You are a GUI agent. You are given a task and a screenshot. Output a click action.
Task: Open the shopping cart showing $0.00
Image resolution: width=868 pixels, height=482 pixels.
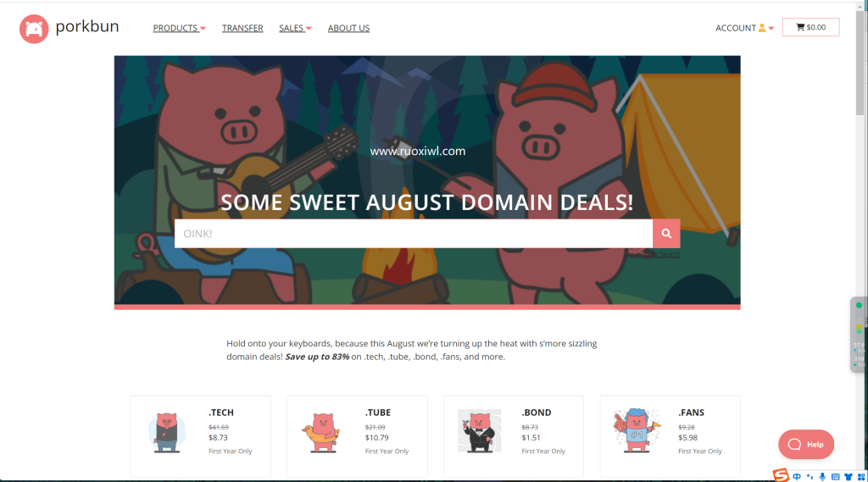tap(810, 27)
